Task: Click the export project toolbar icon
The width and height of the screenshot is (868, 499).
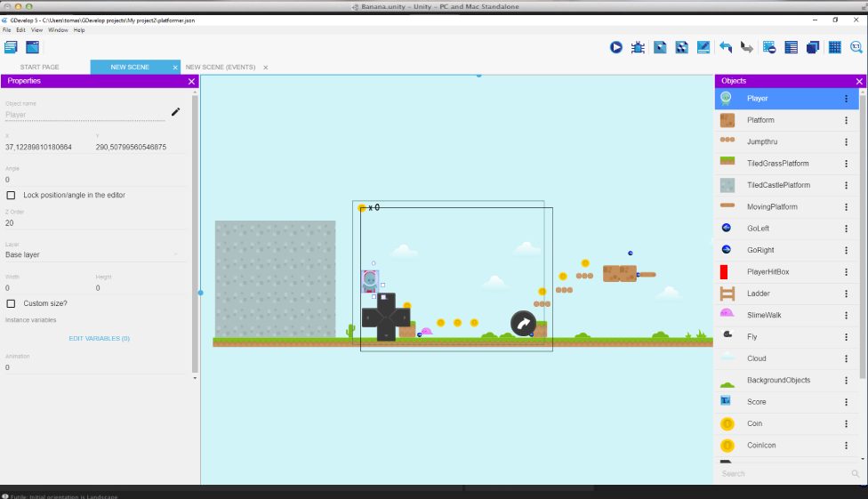Action: [x=33, y=47]
